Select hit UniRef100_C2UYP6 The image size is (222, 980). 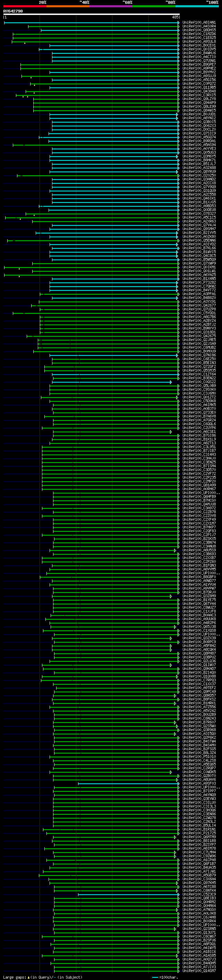pos(199,428)
